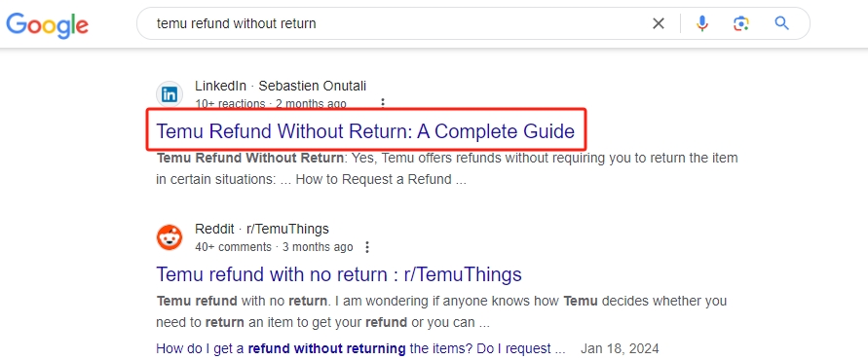Click the 'Jan 18, 2024' date beside the sublink
The image size is (868, 360).
tap(620, 349)
